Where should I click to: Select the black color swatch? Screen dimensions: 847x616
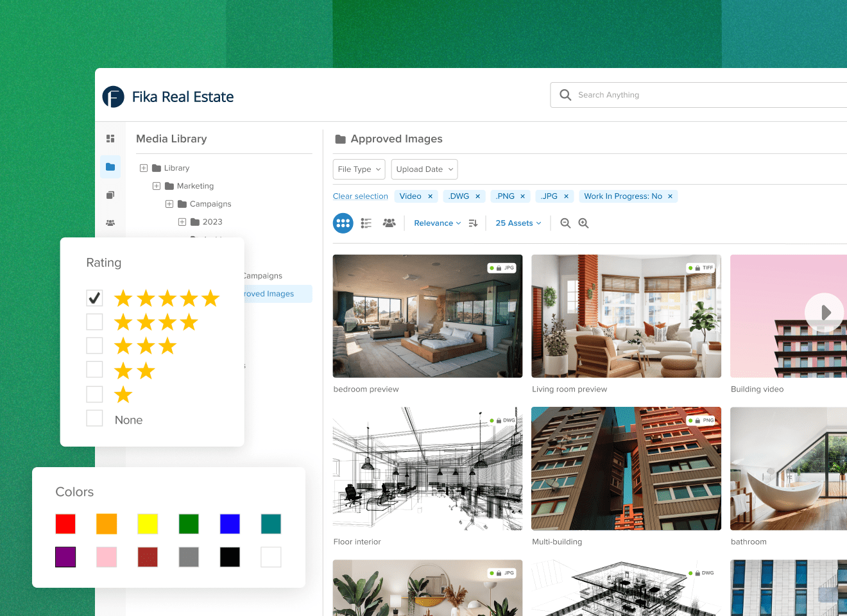pos(230,557)
